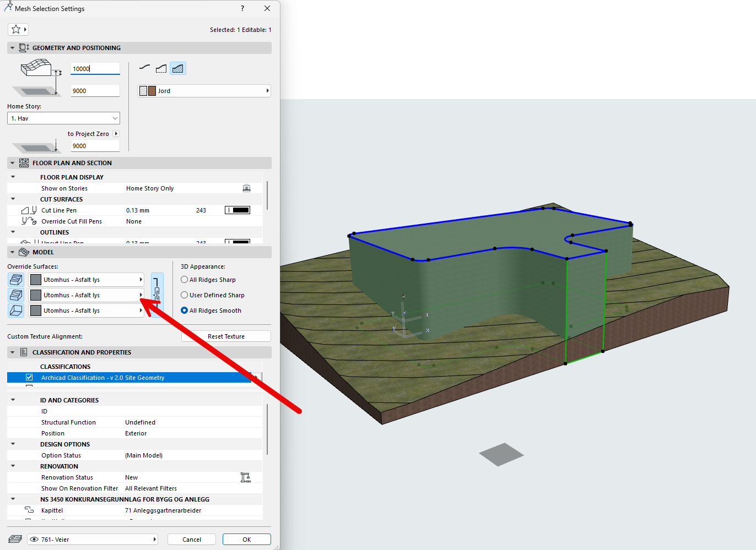Select surface-only mesh structure icon
The image size is (756, 550).
(145, 68)
